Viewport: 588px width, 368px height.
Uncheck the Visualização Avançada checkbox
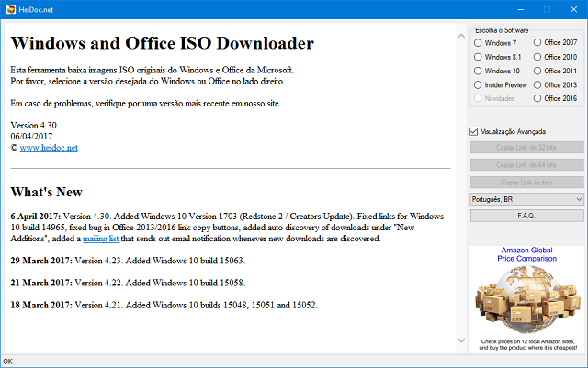point(474,131)
